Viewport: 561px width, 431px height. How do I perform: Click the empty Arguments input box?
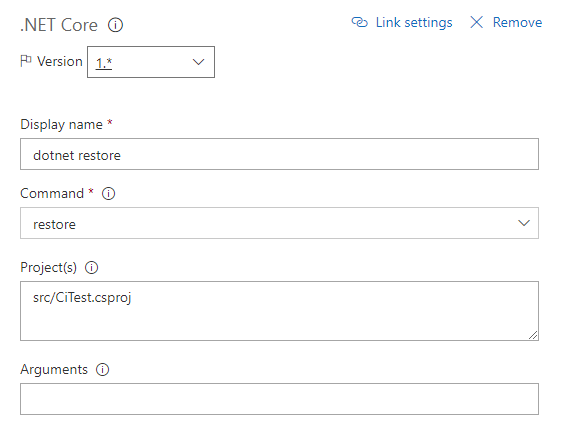(x=279, y=399)
